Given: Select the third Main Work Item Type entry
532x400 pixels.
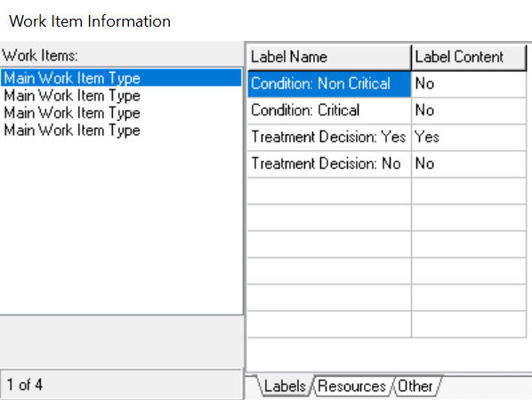Looking at the screenshot, I should (121, 113).
